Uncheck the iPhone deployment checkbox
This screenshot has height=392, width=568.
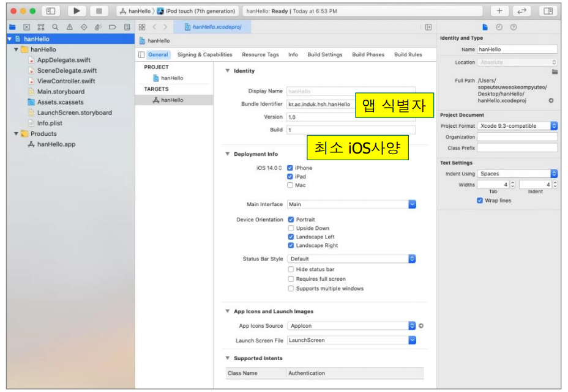(290, 168)
